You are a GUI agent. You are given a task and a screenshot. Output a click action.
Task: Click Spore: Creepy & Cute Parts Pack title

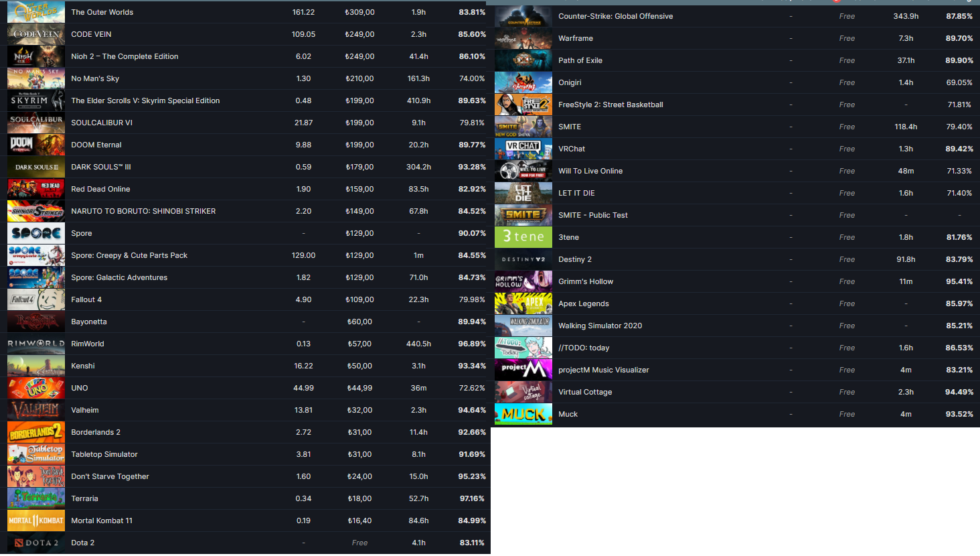point(129,255)
